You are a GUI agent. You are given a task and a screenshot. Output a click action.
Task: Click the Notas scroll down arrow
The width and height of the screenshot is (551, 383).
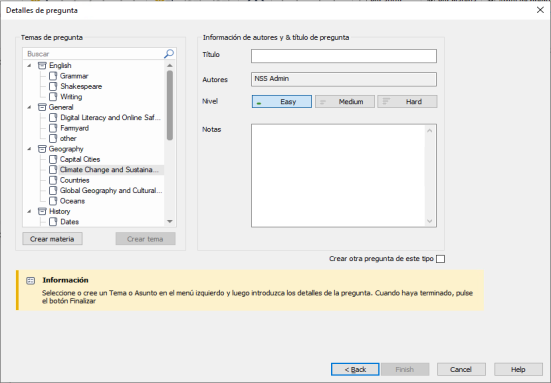click(x=430, y=221)
